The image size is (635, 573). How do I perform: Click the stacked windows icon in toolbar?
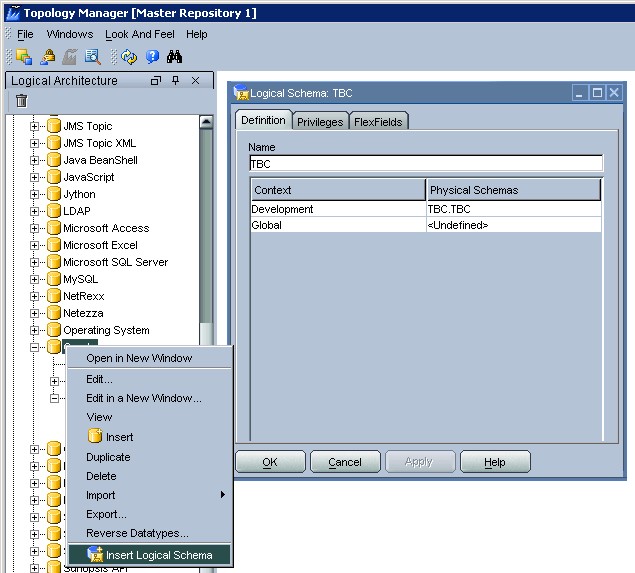click(24, 57)
